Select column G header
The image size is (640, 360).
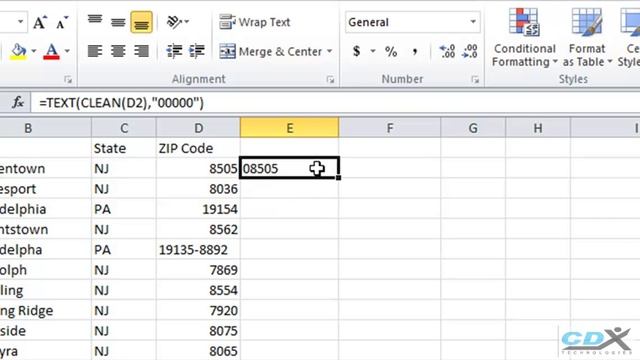(473, 128)
